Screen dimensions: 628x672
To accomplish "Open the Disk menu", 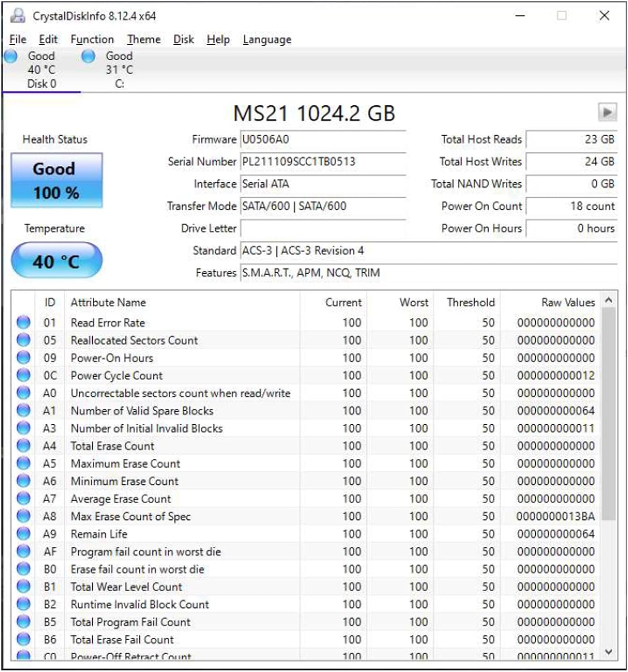I will pyautogui.click(x=183, y=39).
